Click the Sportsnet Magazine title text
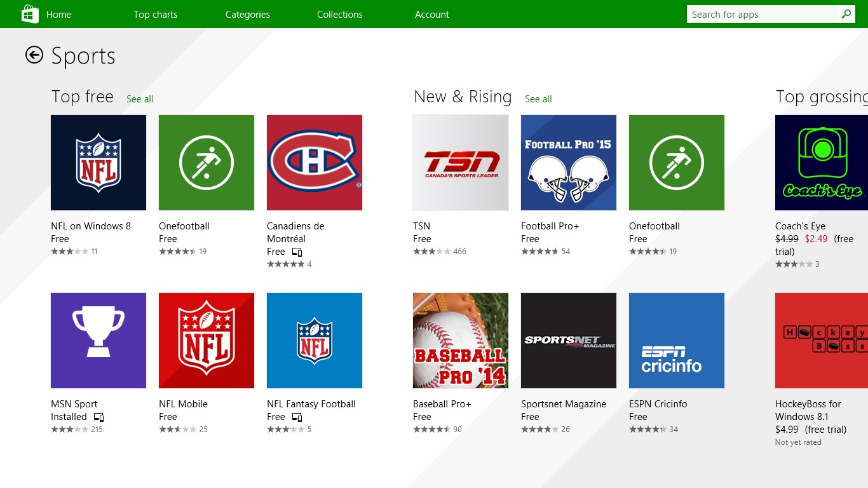The width and height of the screenshot is (868, 488). click(564, 404)
